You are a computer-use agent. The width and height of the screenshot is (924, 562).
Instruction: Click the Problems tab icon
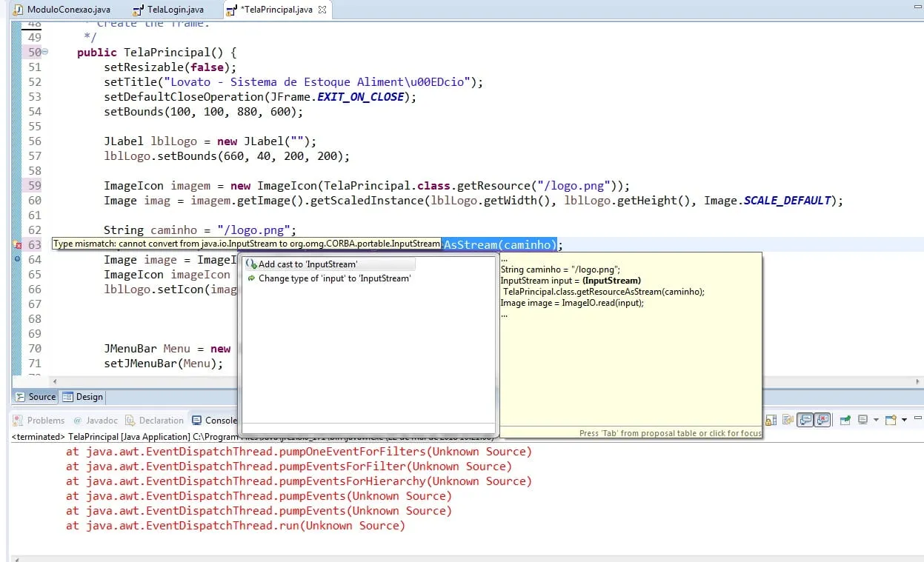point(19,420)
